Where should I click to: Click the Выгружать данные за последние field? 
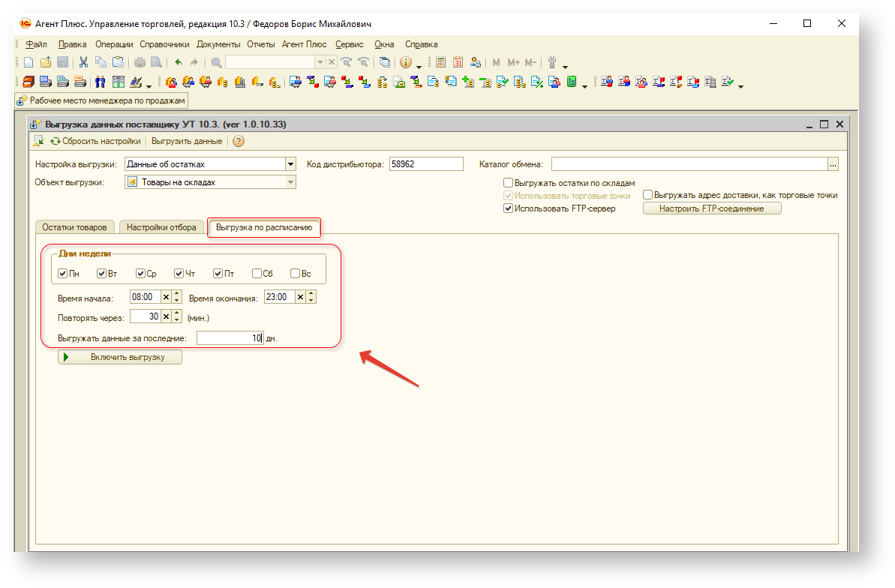(230, 338)
